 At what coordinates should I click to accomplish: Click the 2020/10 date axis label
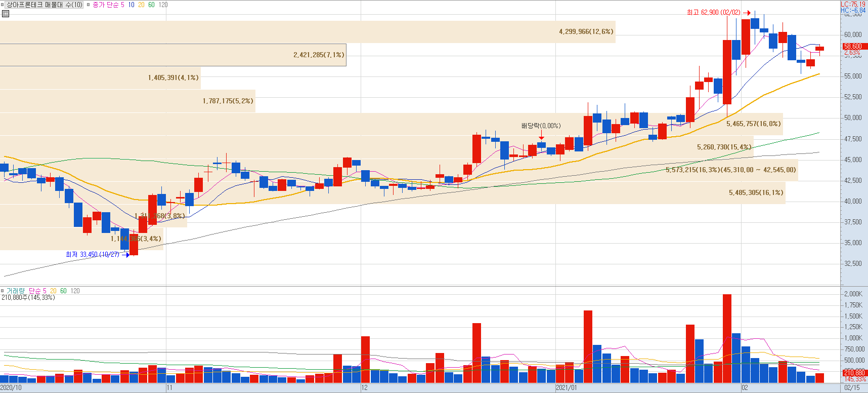point(11,388)
